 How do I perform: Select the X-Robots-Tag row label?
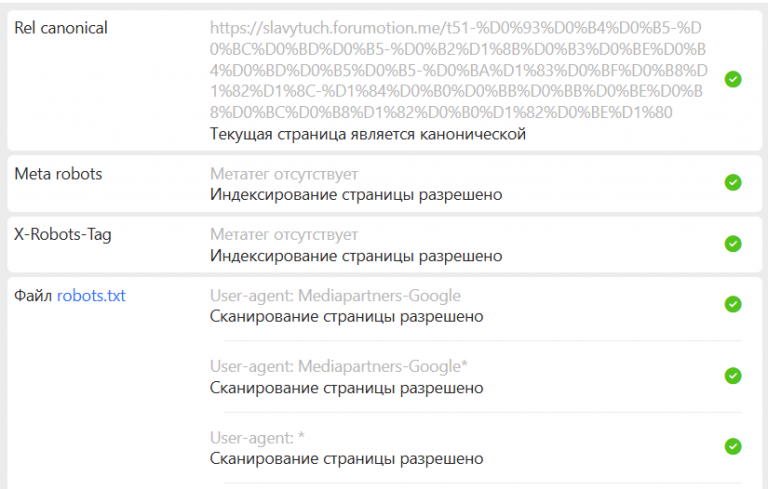tap(63, 235)
